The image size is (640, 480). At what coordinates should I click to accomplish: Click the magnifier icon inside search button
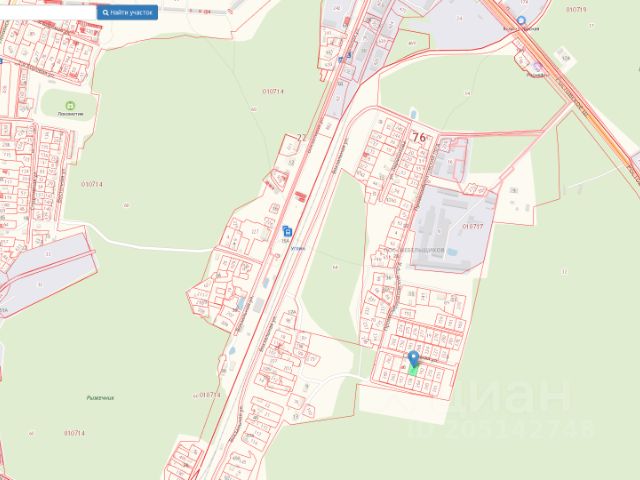coord(106,12)
